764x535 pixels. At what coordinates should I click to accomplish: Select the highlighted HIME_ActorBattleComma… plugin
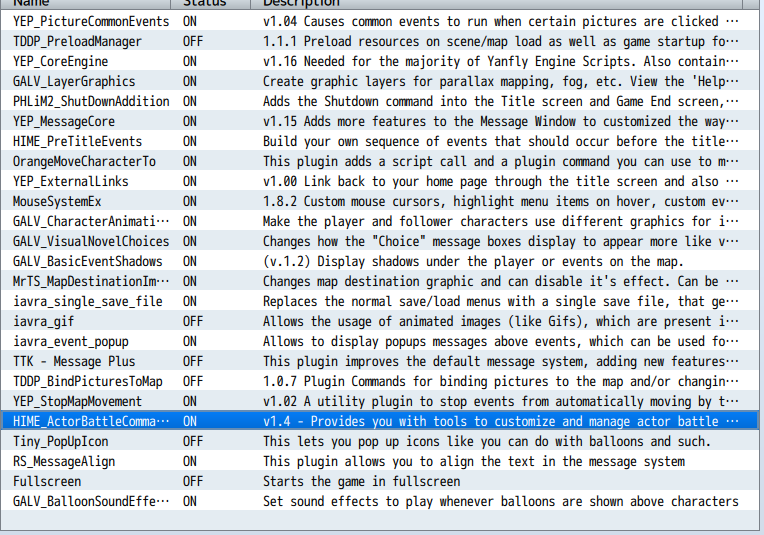91,421
